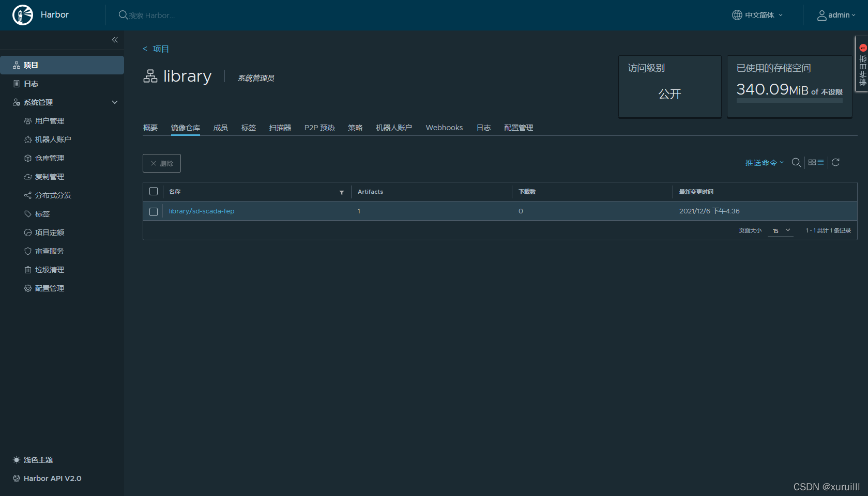Open 分布式分发 page
The width and height of the screenshot is (868, 496).
53,195
